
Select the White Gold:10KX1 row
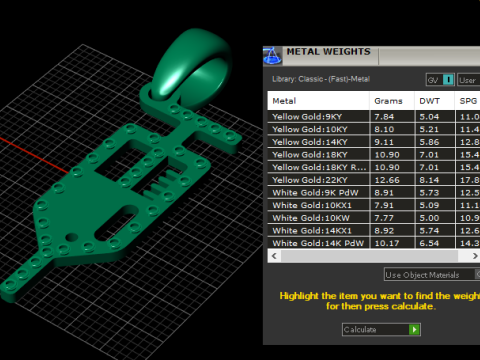click(x=374, y=205)
